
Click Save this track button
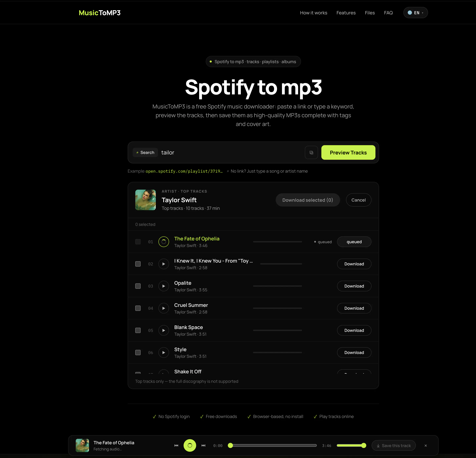pyautogui.click(x=393, y=445)
